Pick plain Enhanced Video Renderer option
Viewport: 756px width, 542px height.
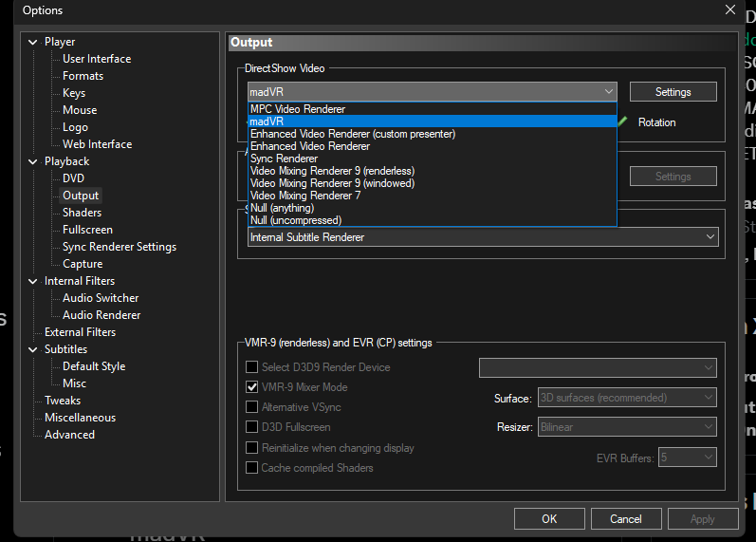coord(432,146)
